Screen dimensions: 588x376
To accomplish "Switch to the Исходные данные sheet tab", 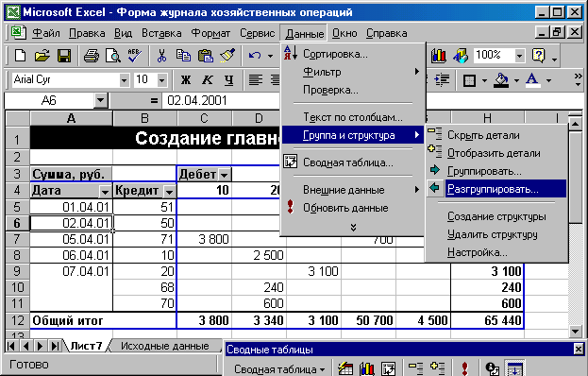I will pyautogui.click(x=164, y=346).
